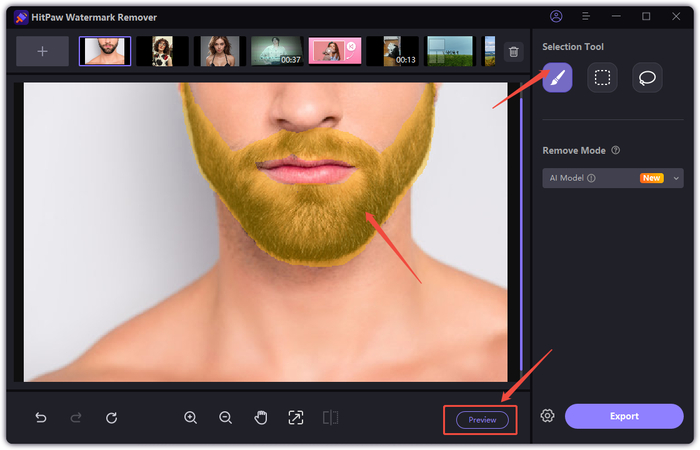Click the 'Remove Mode' label
The height and width of the screenshot is (450, 700).
pyautogui.click(x=574, y=150)
